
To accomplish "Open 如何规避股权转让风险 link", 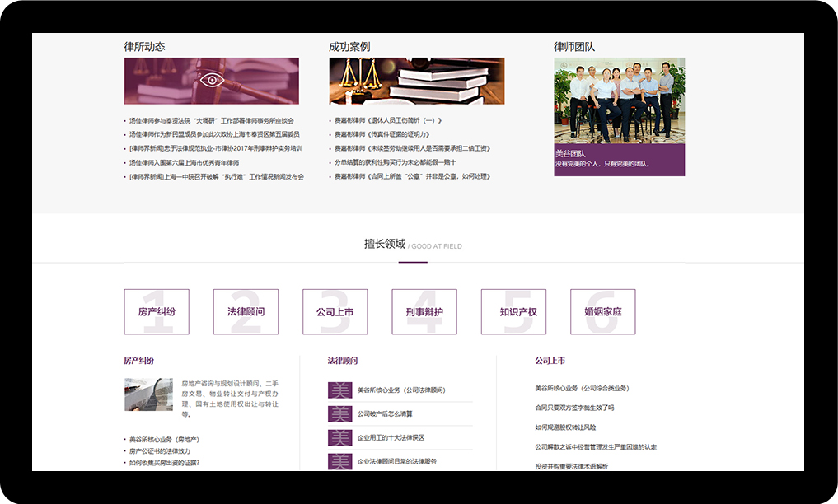I will tap(565, 427).
